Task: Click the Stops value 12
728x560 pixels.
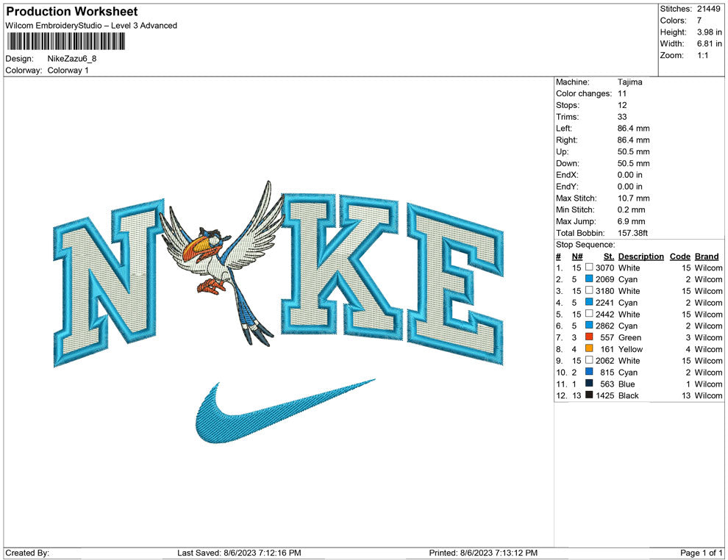Action: point(622,105)
